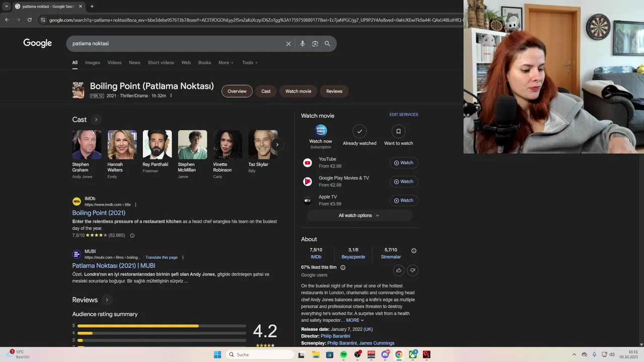This screenshot has width=644, height=362.
Task: Click the magnifier search icon in search box
Action: (328, 44)
